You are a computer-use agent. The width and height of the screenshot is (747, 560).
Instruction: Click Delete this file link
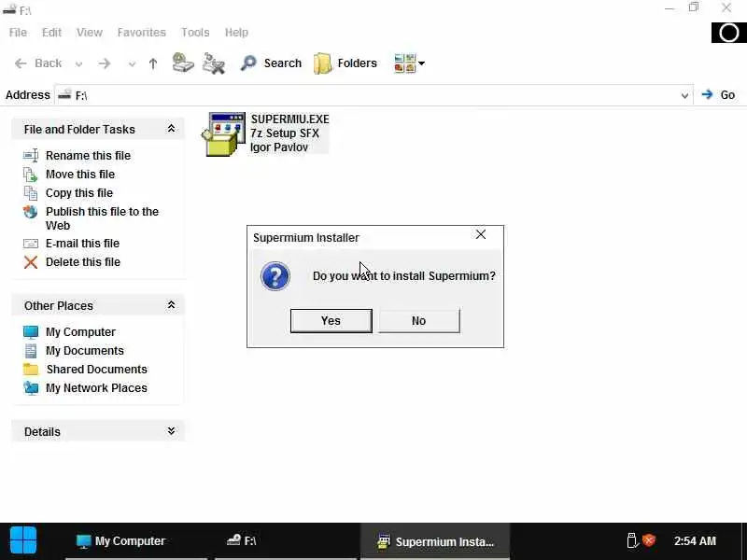coord(83,262)
